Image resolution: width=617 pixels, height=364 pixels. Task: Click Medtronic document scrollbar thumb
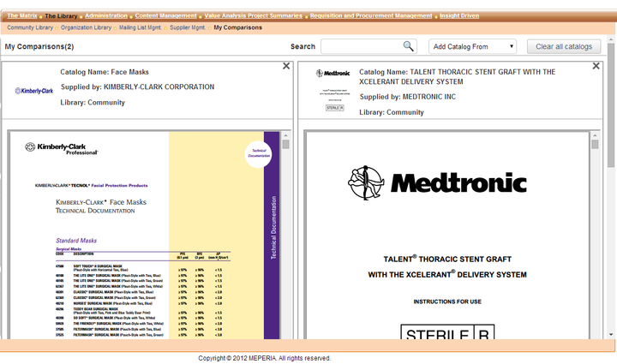595,144
